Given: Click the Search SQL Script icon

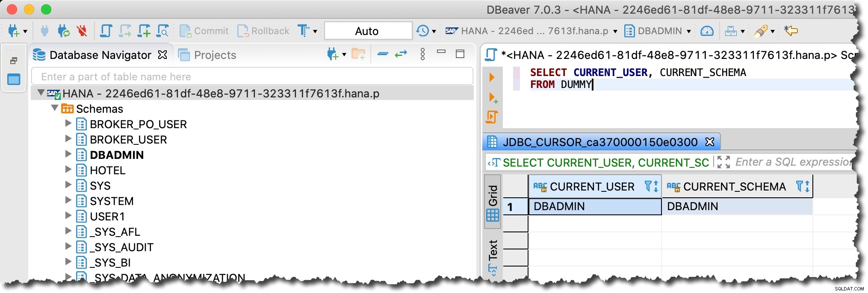Looking at the screenshot, I should coord(162,31).
